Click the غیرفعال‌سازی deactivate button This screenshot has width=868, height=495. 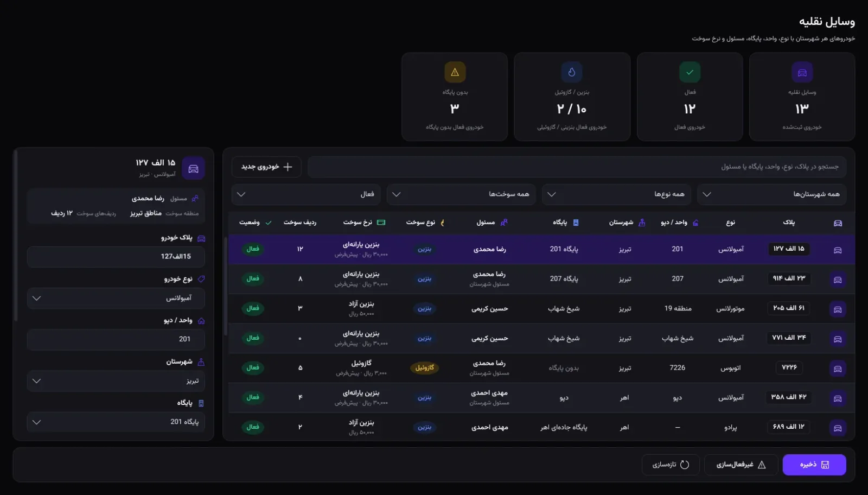click(741, 465)
